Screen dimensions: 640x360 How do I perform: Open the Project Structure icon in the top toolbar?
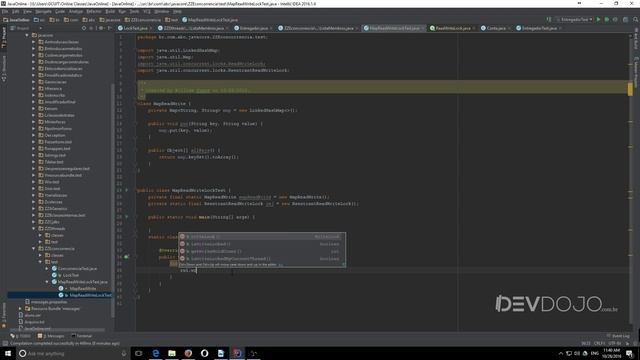[625, 20]
